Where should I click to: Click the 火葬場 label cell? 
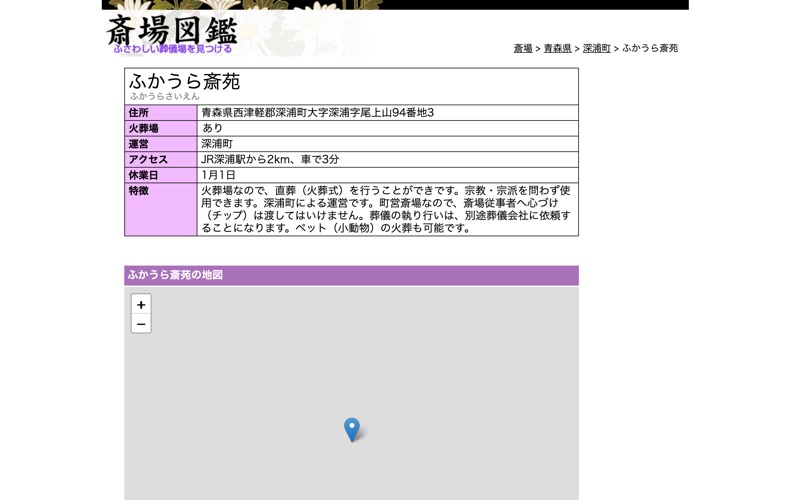[x=161, y=128]
